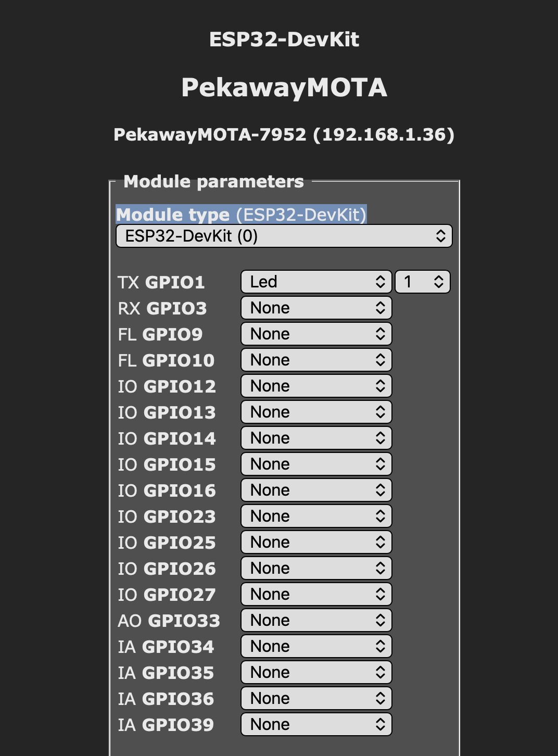The width and height of the screenshot is (558, 756).
Task: Open the IA GPIO34 dropdown
Action: coord(316,646)
